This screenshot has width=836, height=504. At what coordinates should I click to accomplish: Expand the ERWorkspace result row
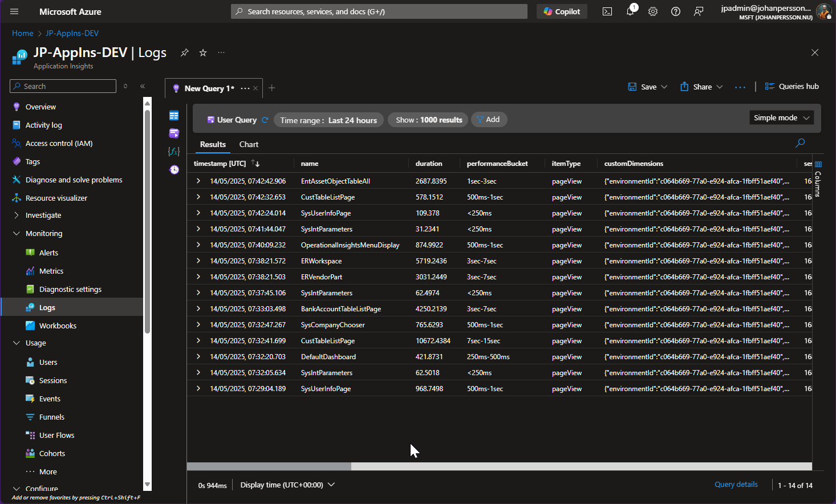pos(198,261)
